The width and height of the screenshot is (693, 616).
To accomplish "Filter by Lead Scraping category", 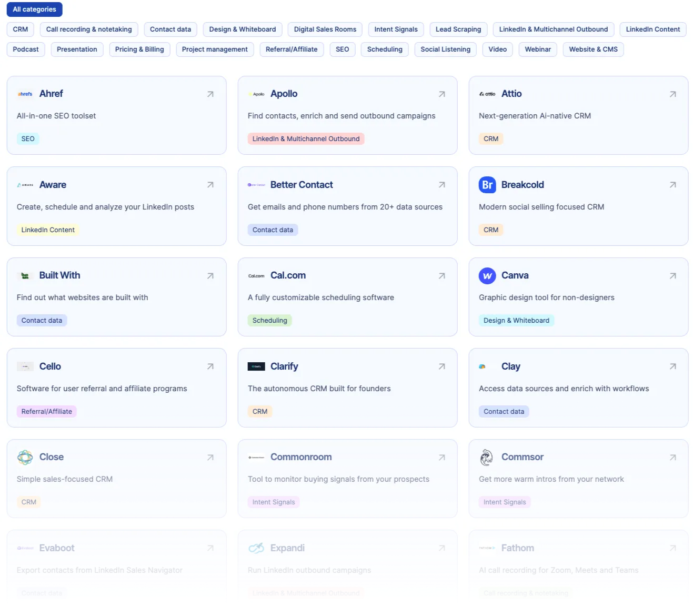I will (458, 29).
